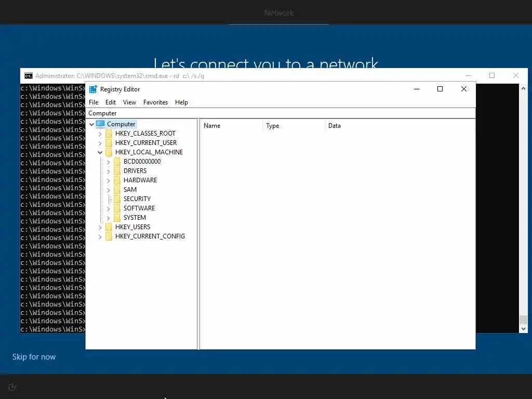The width and height of the screenshot is (532, 399).
Task: Click the Computer monitor icon in tree
Action: tap(100, 124)
